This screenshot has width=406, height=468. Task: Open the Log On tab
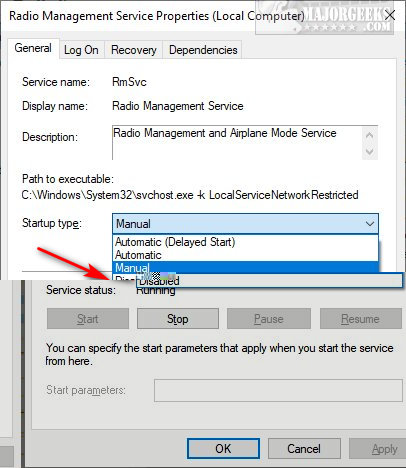pos(81,50)
